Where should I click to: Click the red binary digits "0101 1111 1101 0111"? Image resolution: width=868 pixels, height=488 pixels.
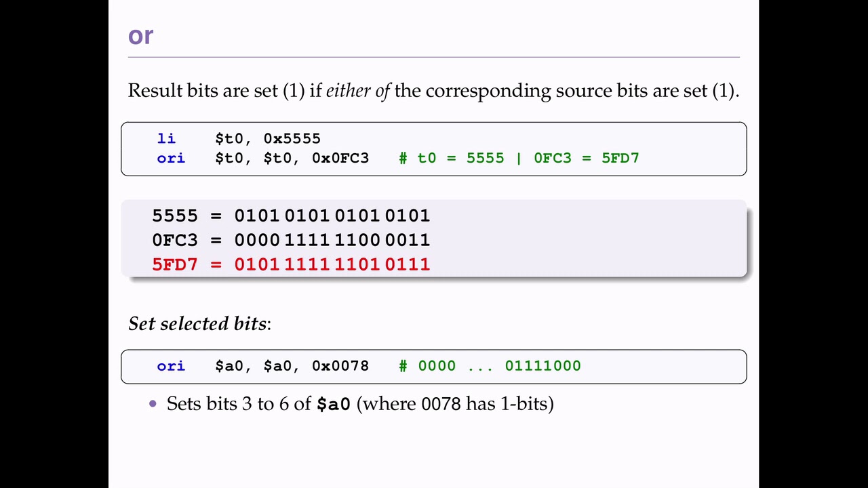332,265
